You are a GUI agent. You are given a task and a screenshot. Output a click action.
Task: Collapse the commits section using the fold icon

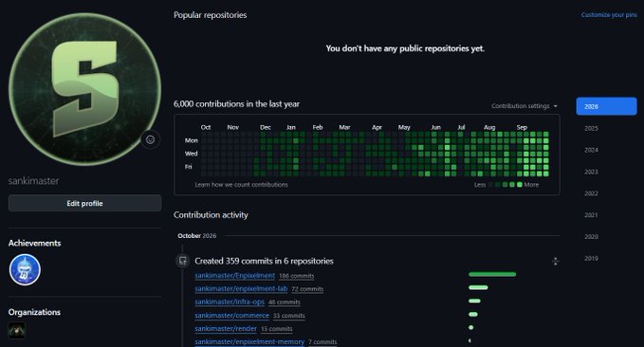(x=555, y=261)
